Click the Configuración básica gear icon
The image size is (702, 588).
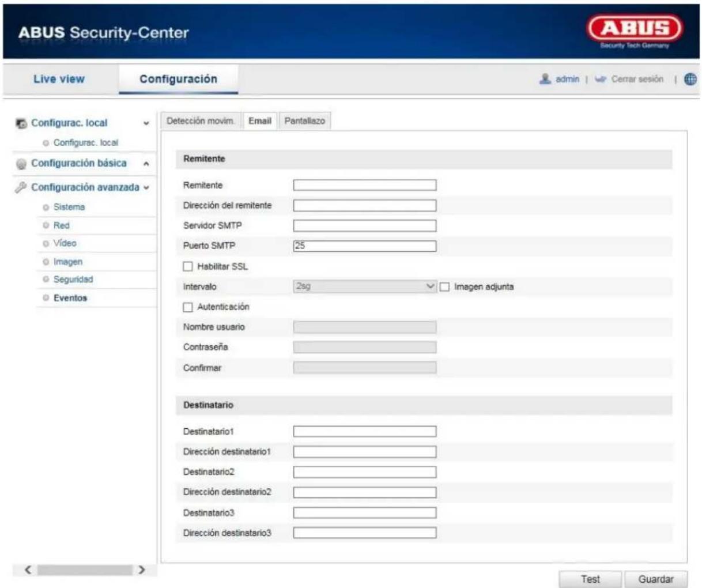click(x=21, y=164)
